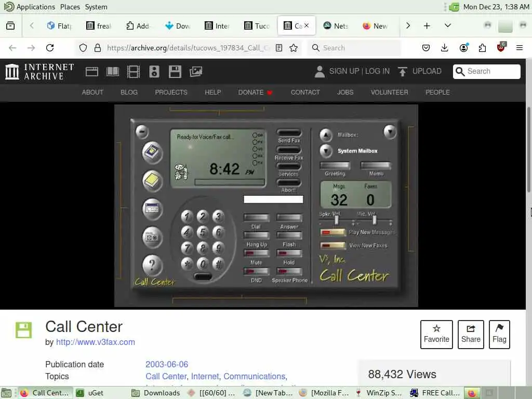Open CONTACT page link
This screenshot has height=399, width=532.
[305, 92]
